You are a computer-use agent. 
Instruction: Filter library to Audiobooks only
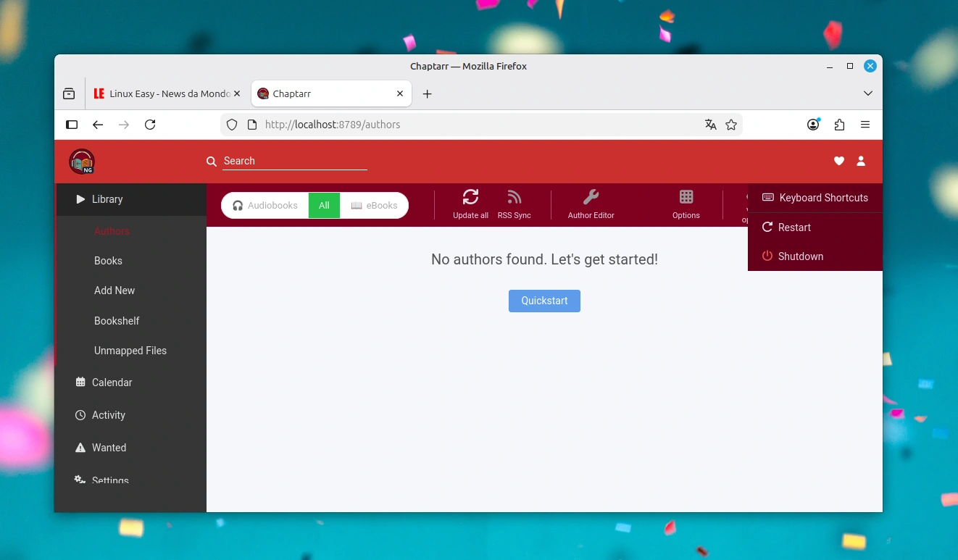[x=265, y=205]
